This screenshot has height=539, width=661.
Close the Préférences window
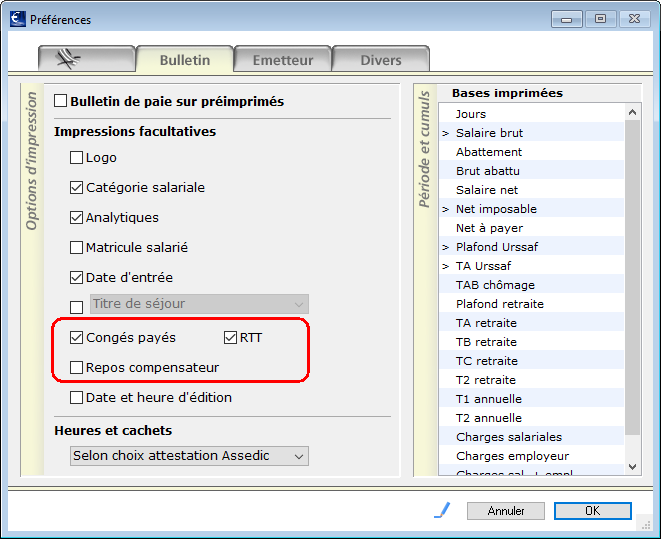click(634, 19)
